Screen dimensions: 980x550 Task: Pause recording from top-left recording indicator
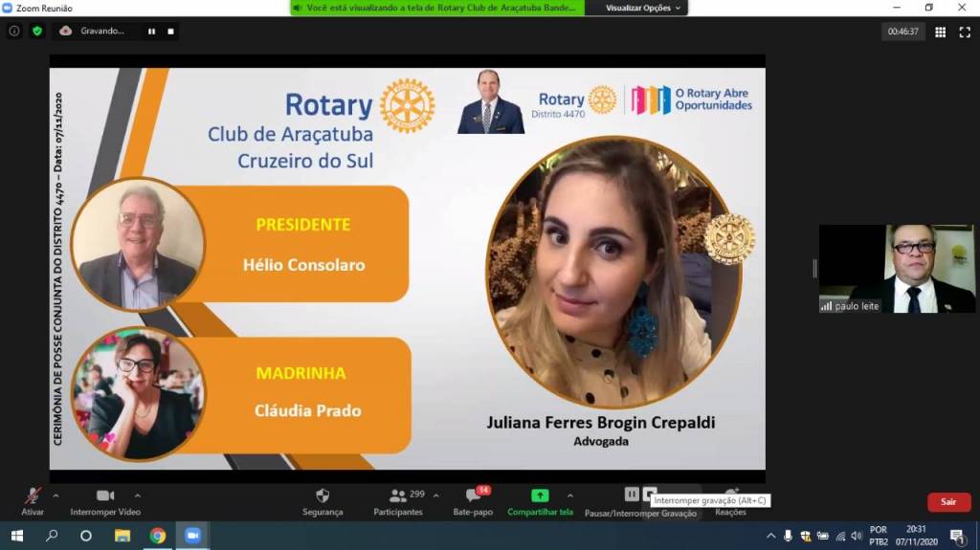[x=151, y=31]
